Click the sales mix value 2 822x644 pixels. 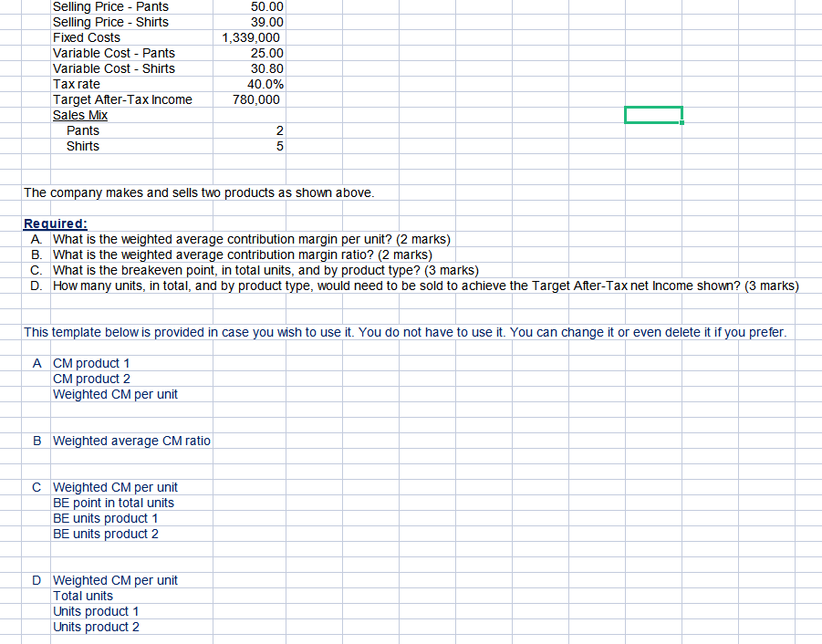click(x=279, y=130)
